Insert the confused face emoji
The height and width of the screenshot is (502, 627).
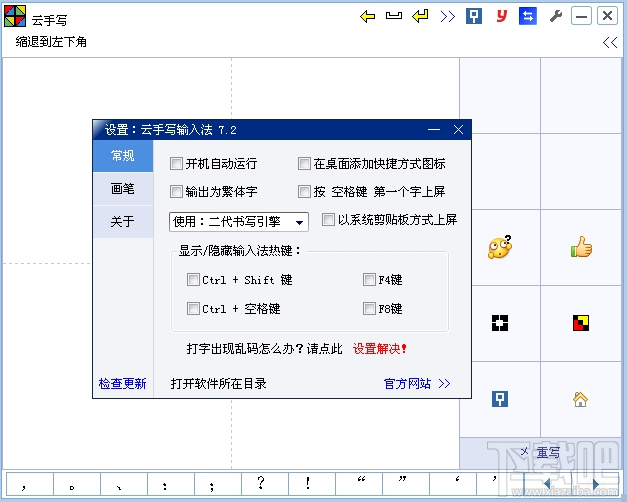coord(500,247)
